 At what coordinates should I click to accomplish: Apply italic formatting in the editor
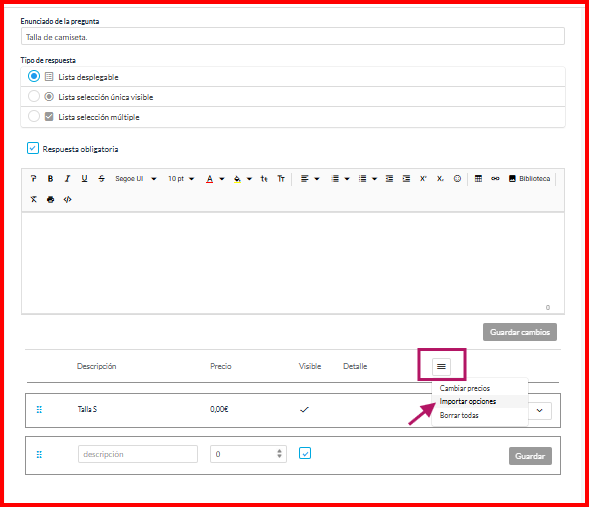click(x=67, y=179)
